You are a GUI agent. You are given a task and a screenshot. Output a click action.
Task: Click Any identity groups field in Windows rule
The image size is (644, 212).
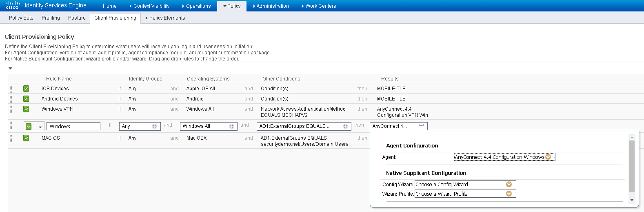click(140, 126)
